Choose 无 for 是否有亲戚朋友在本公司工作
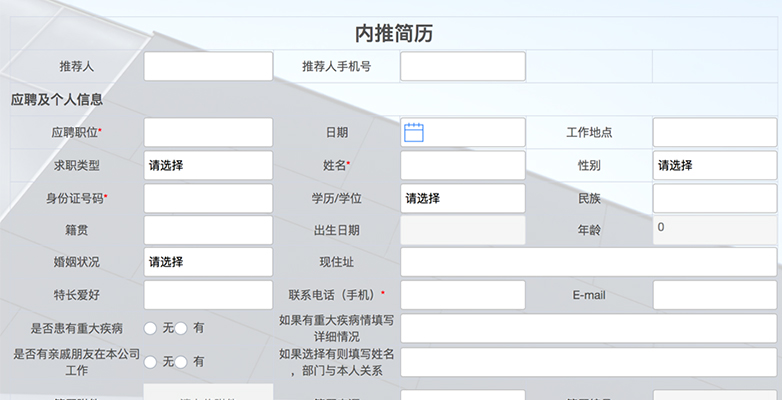Screen dimensions: 782x400 click(x=151, y=361)
